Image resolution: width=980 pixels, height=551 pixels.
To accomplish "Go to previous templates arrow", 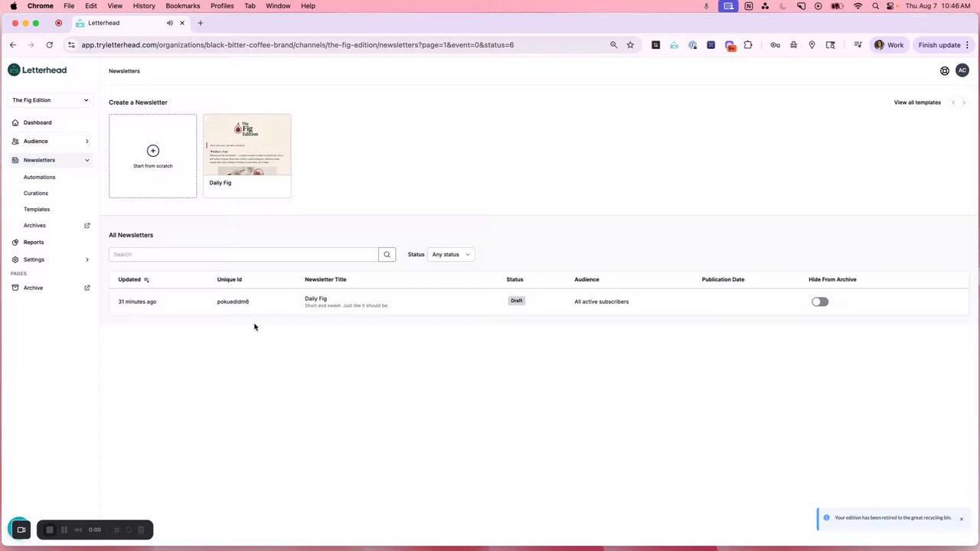I will pos(953,103).
